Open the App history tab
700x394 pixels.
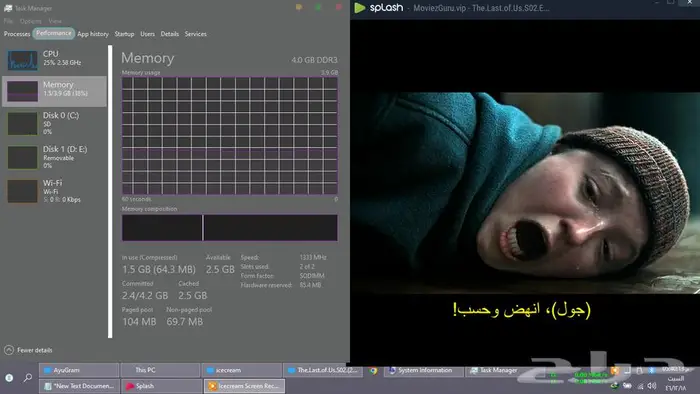pos(93,34)
